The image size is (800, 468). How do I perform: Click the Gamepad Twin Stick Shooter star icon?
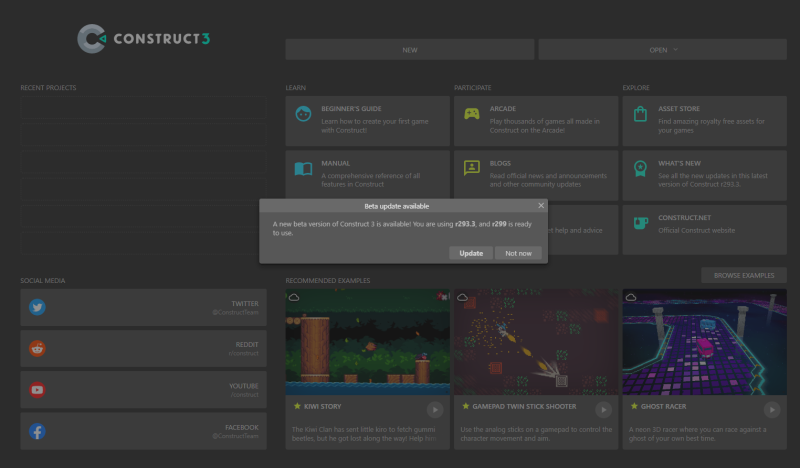point(465,406)
